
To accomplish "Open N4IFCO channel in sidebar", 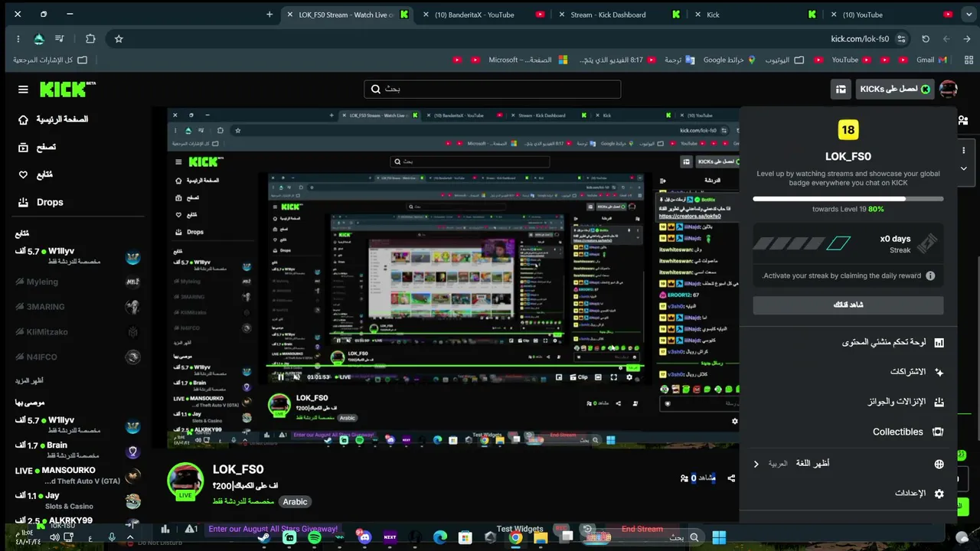I will (x=78, y=357).
